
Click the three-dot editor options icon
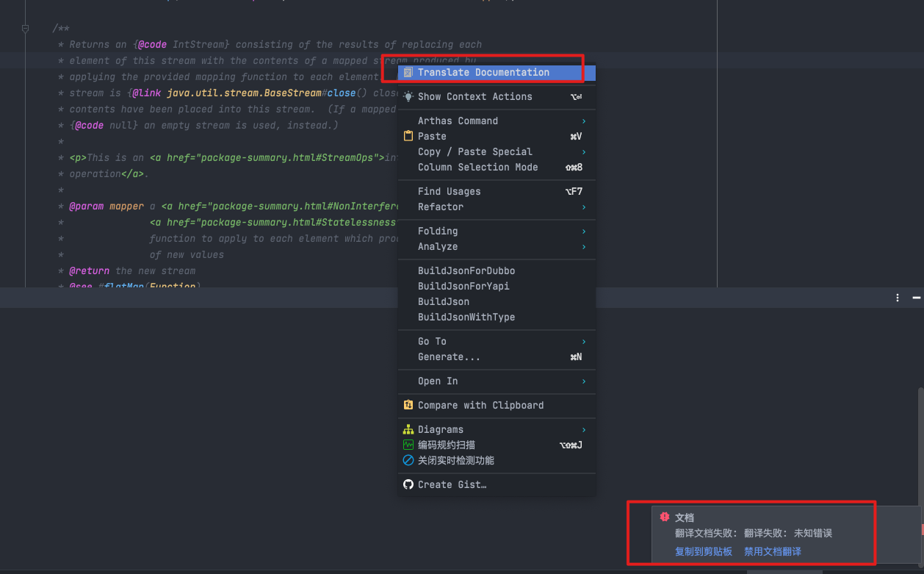point(897,297)
